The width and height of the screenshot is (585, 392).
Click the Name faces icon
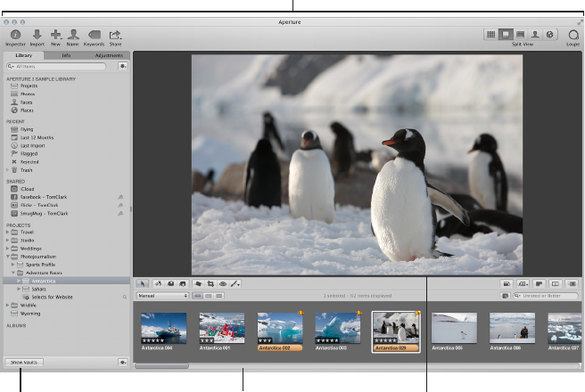pos(72,35)
